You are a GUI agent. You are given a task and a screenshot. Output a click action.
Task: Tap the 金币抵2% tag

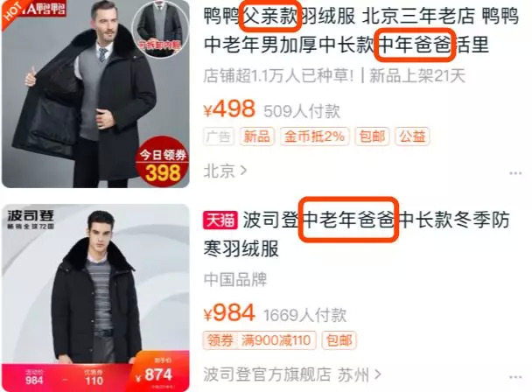pos(314,136)
